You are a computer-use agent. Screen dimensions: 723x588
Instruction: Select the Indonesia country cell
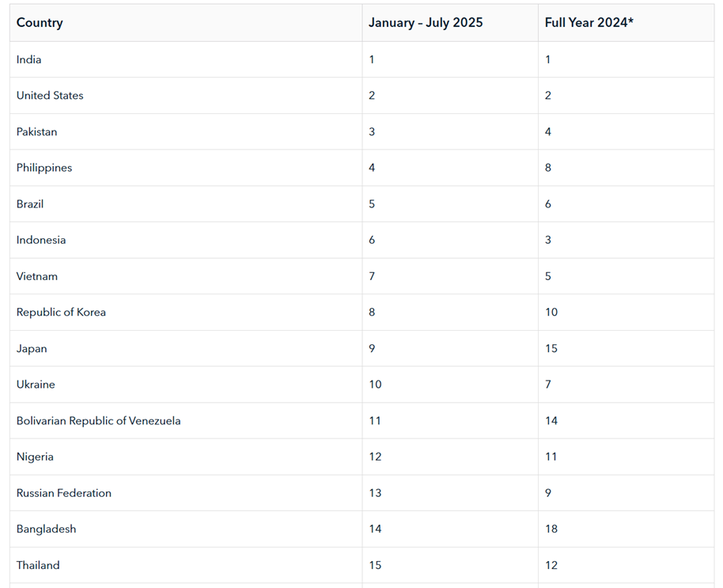point(41,240)
